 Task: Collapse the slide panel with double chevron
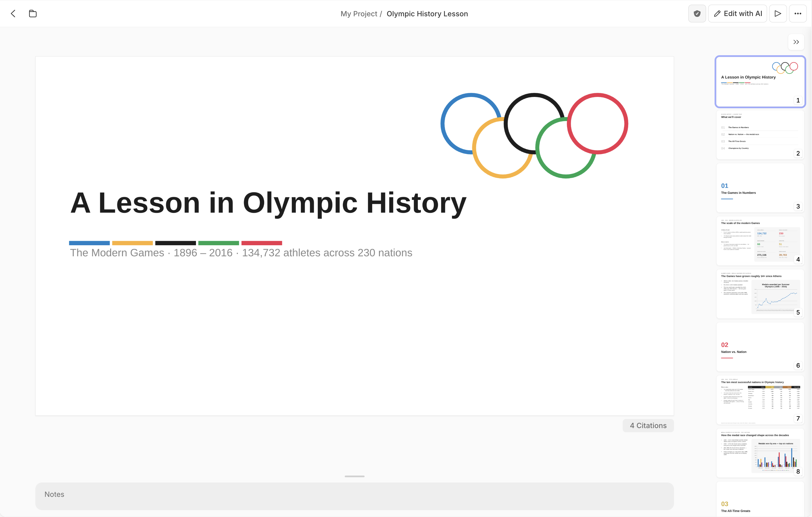[x=796, y=42]
